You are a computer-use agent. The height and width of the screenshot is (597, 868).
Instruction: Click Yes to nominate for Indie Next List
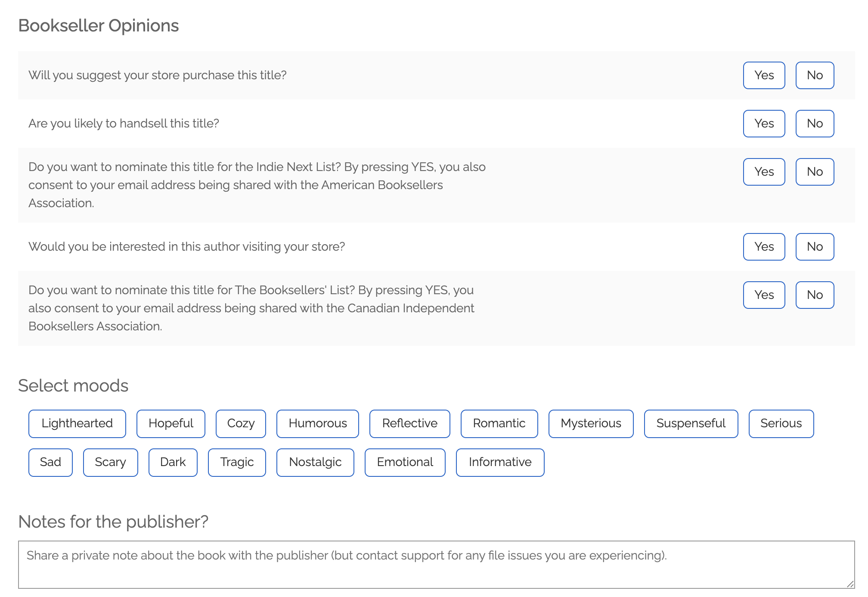[x=764, y=172]
